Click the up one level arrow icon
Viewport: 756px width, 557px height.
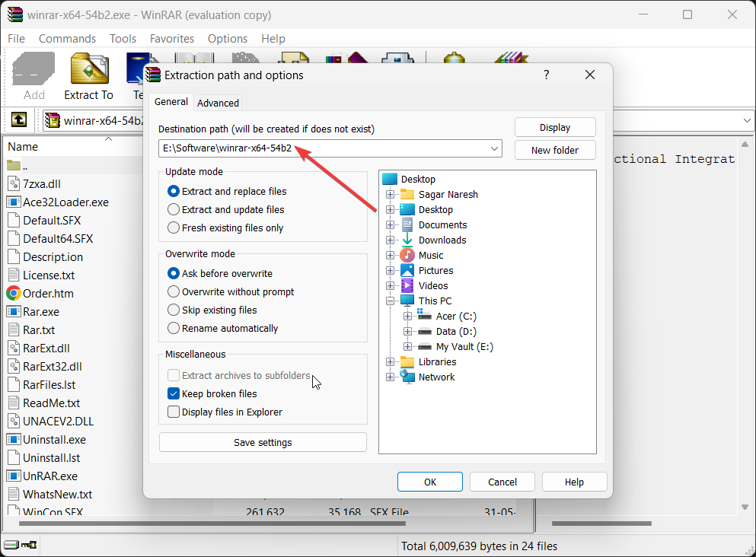tap(19, 119)
